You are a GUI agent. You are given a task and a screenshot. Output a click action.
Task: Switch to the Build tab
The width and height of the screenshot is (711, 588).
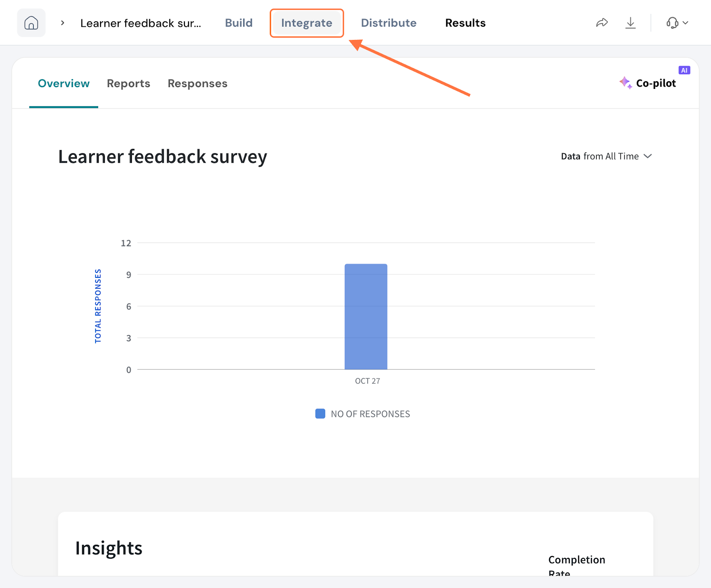tap(239, 23)
